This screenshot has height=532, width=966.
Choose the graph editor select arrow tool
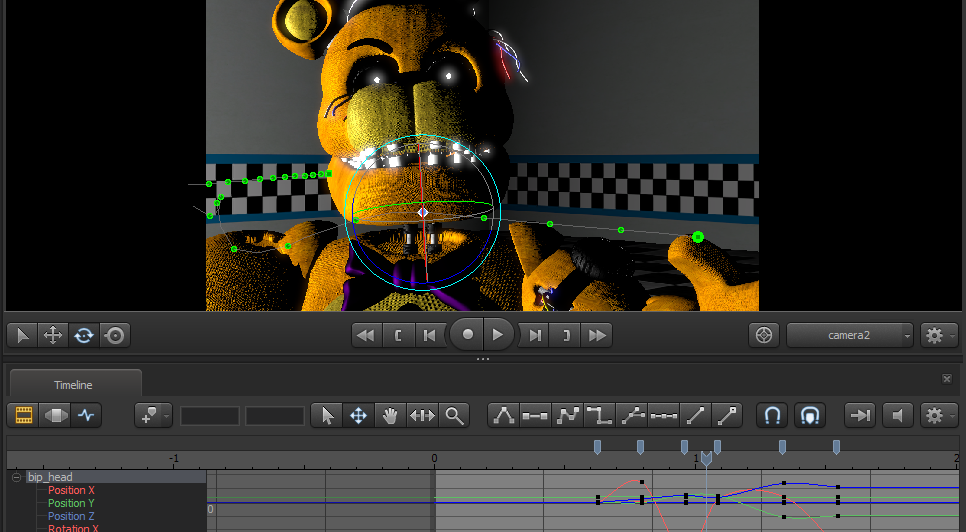(327, 416)
